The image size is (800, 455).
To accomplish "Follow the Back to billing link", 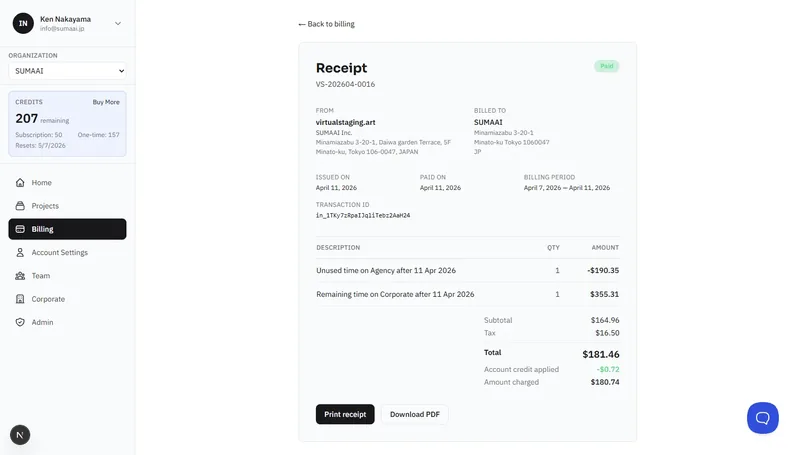I will [326, 24].
